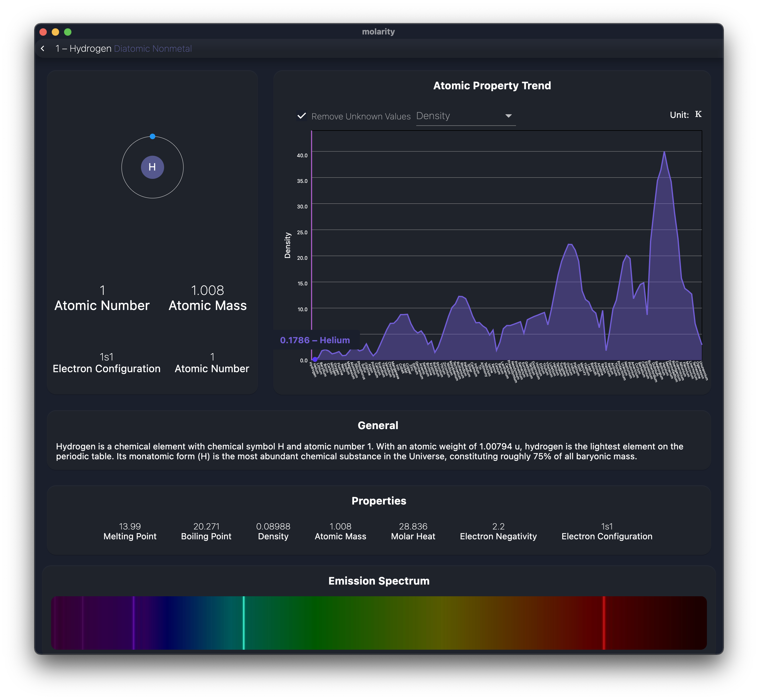Click the hydrogen nucleus H circle

[152, 167]
